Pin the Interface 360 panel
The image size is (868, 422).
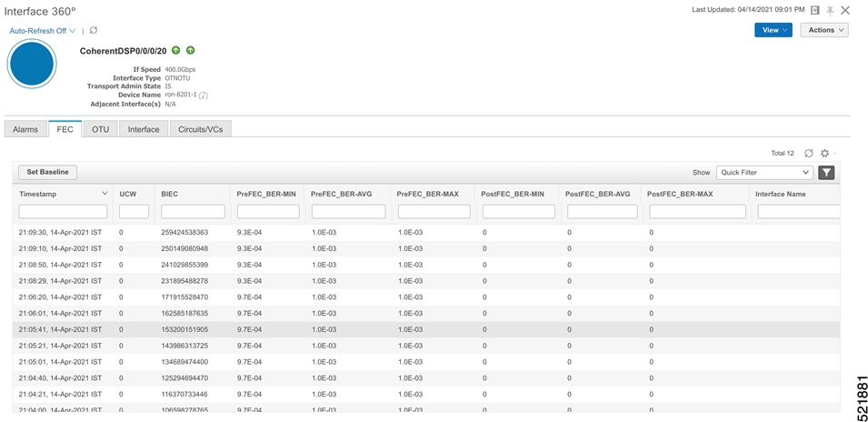pos(830,11)
